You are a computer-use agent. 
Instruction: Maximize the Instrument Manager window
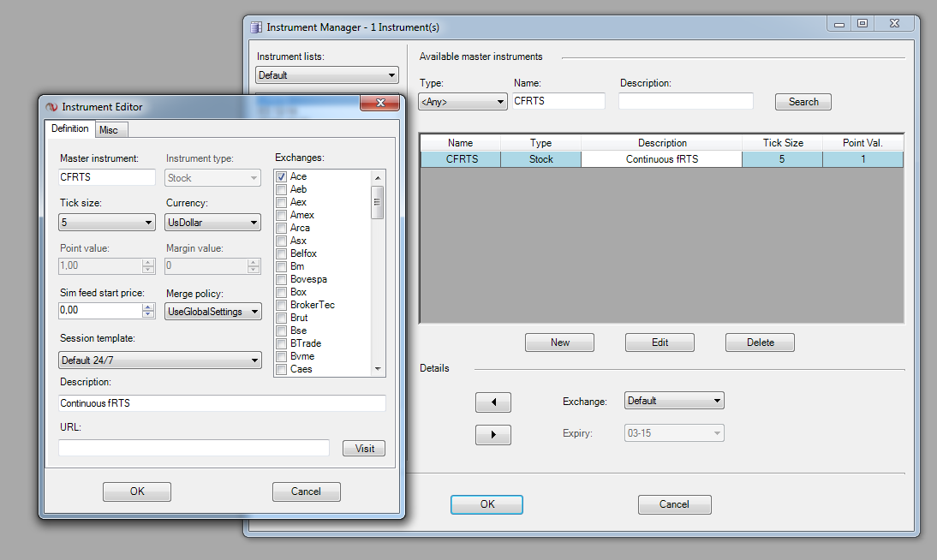862,23
